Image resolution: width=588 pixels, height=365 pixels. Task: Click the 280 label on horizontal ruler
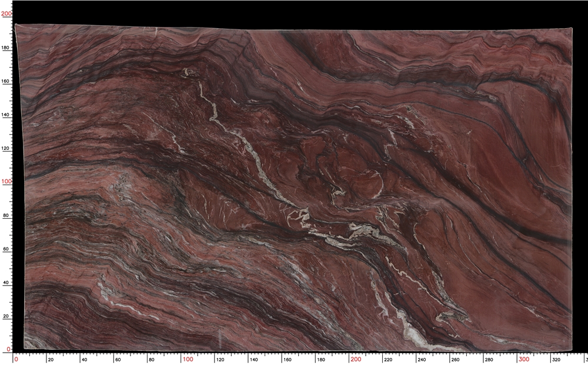489,360
